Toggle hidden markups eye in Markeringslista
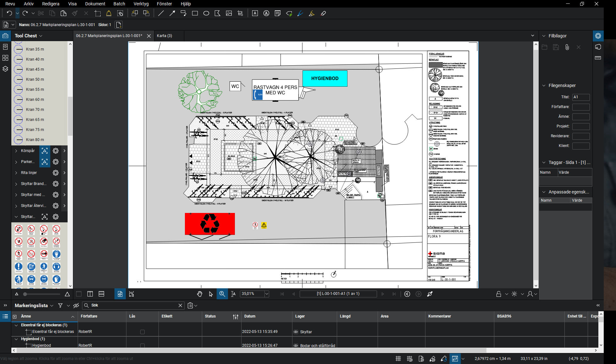The height and width of the screenshot is (364, 616). click(76, 306)
